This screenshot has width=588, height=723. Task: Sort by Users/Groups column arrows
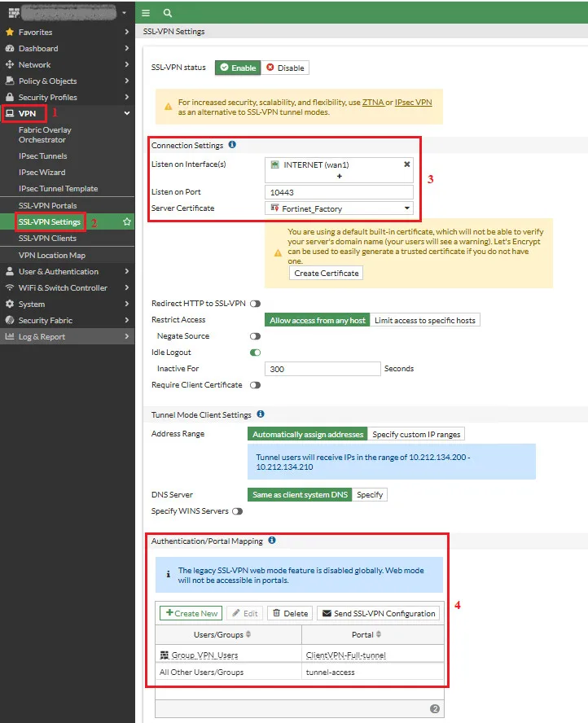click(x=248, y=634)
